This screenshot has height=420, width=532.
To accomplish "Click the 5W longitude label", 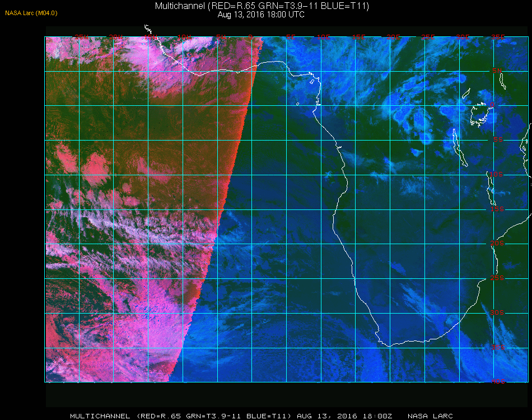I will [x=221, y=37].
